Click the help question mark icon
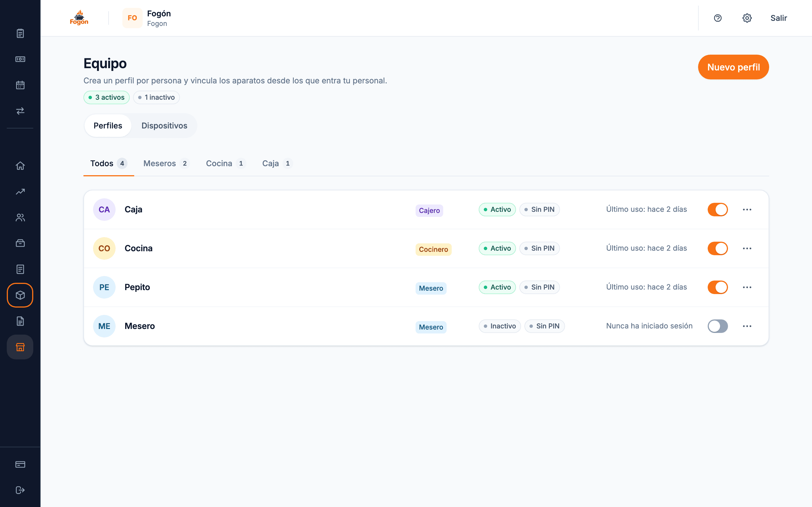This screenshot has height=507, width=812. [718, 18]
